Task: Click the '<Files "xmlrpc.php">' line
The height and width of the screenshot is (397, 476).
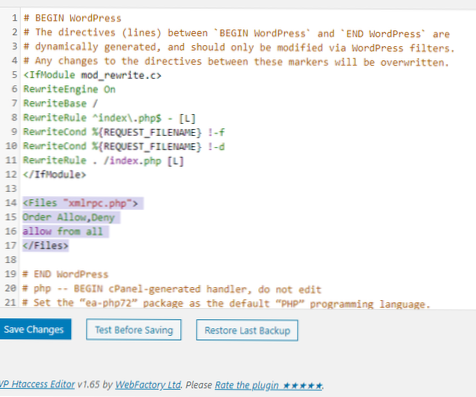Action: 80,203
